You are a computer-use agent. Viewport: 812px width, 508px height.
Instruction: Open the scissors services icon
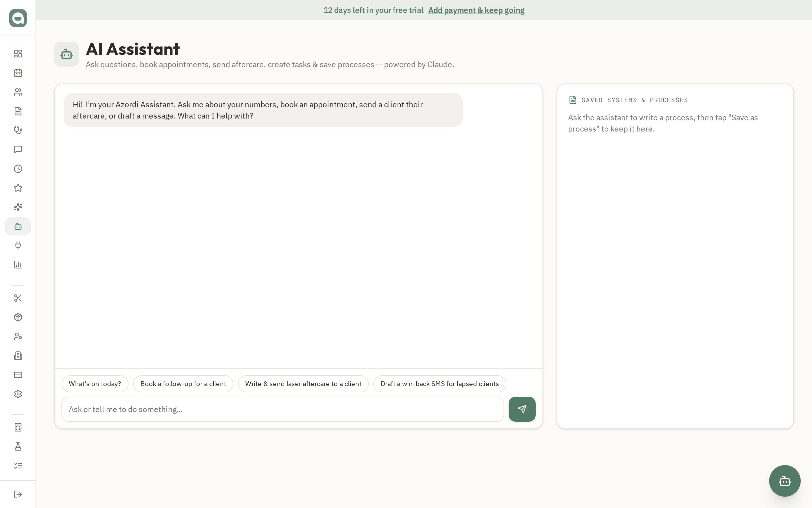18,298
